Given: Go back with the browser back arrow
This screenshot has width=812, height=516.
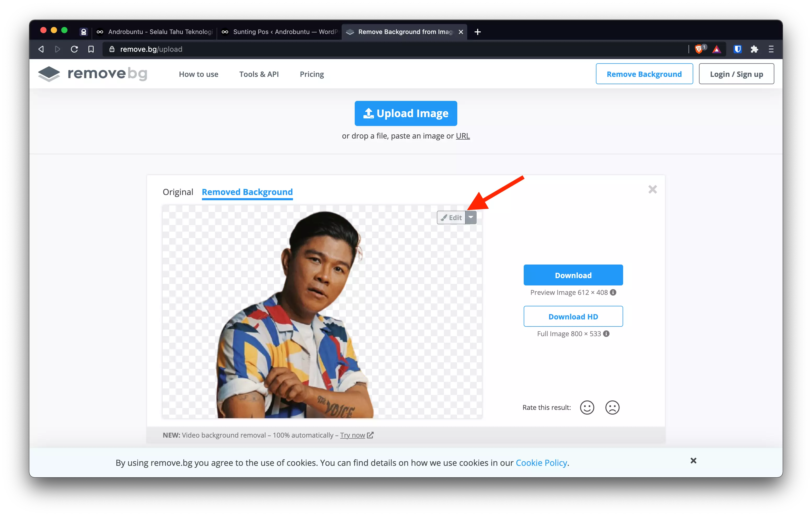Looking at the screenshot, I should [x=41, y=49].
